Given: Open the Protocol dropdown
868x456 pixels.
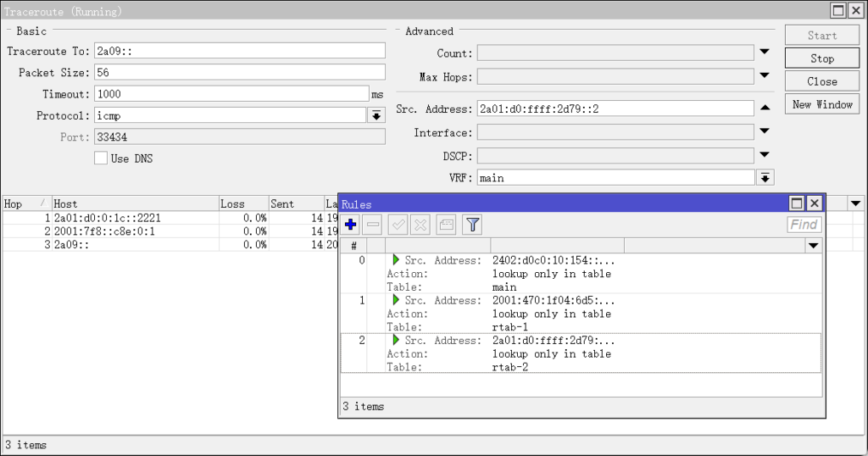Looking at the screenshot, I should pos(376,115).
